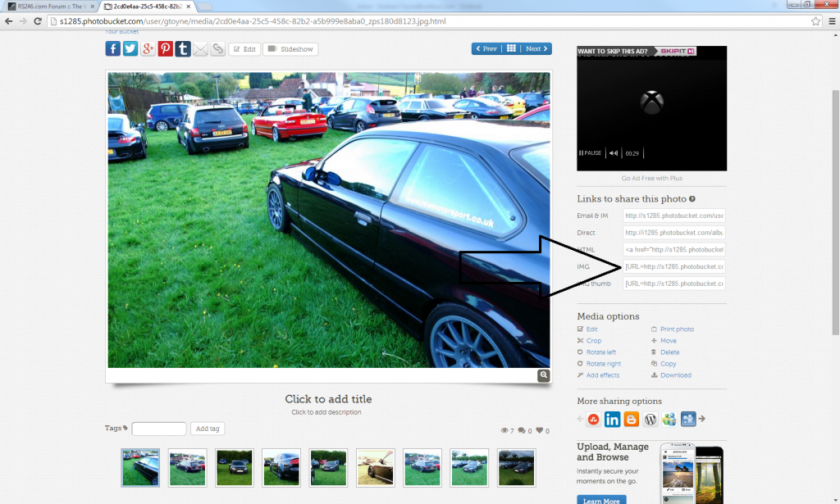The width and height of the screenshot is (840, 504).
Task: Pause the ad video
Action: pyautogui.click(x=591, y=153)
